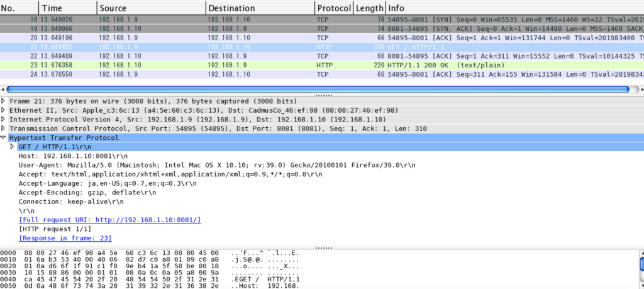
Task: Expand the Ethernet II details node
Action: coord(4,110)
